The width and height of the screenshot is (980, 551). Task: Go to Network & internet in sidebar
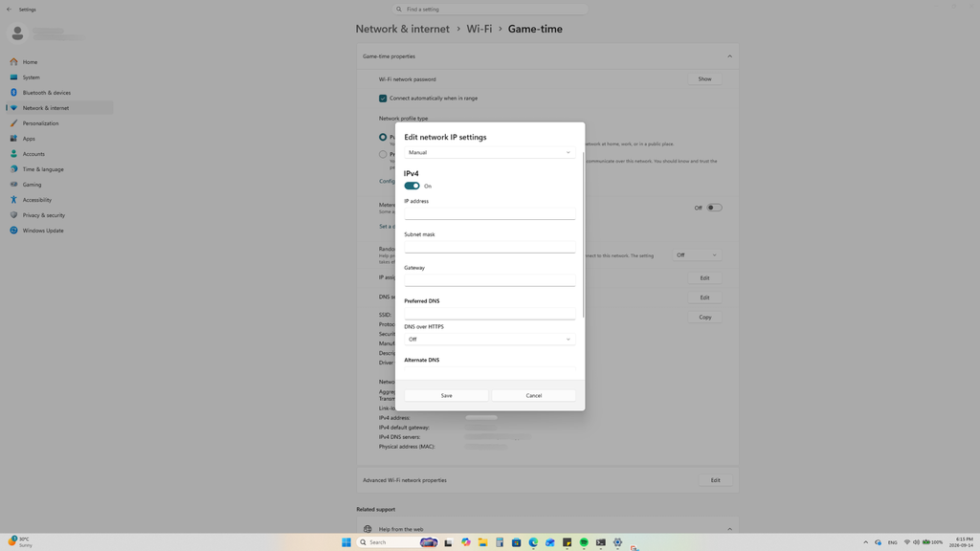(x=60, y=108)
